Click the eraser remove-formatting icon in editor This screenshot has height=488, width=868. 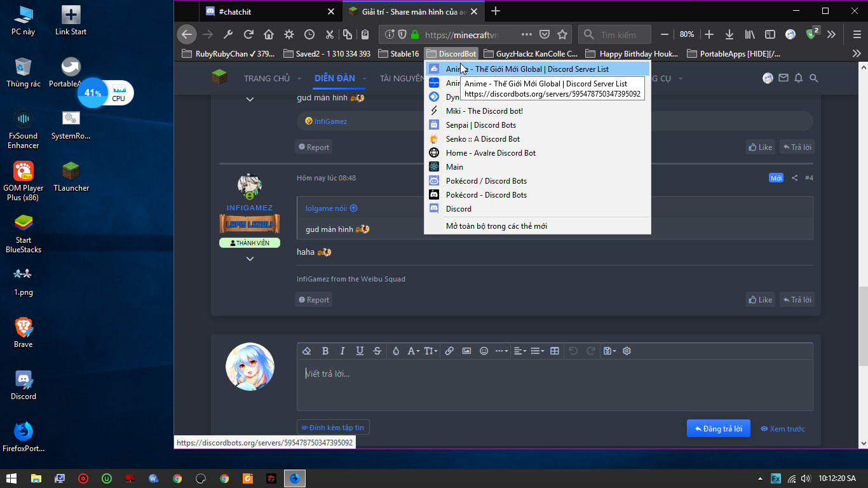(x=307, y=351)
